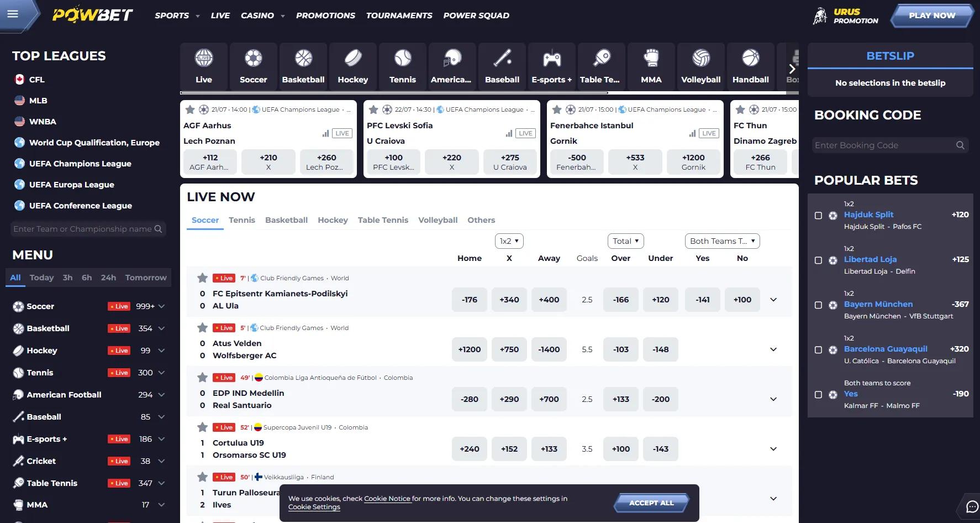Open the Casino navigation menu
Viewport: 980px width, 523px height.
point(262,15)
